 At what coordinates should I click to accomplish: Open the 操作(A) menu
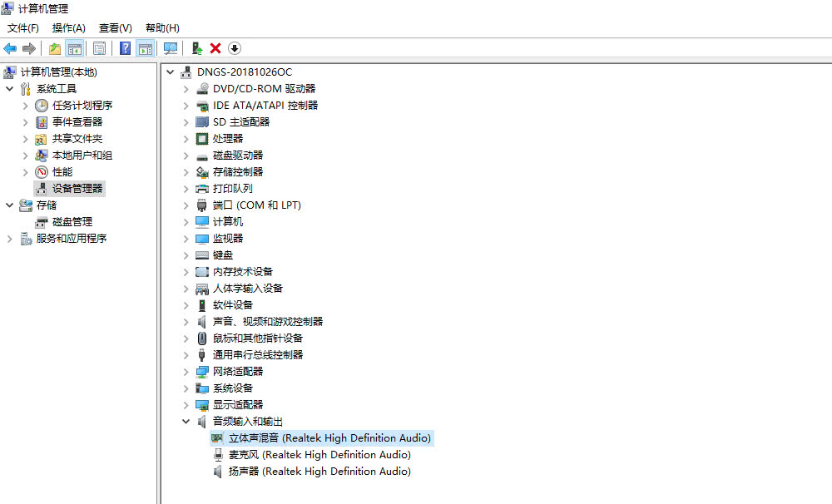point(69,28)
